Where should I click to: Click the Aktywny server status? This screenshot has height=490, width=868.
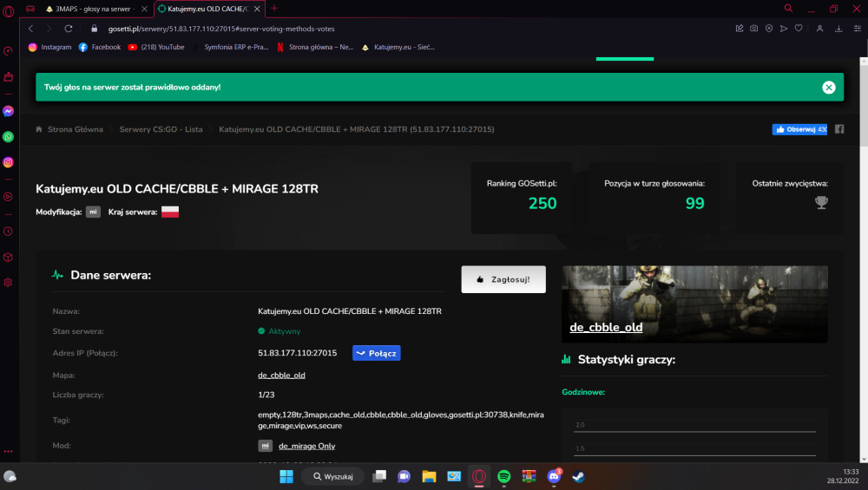[279, 331]
